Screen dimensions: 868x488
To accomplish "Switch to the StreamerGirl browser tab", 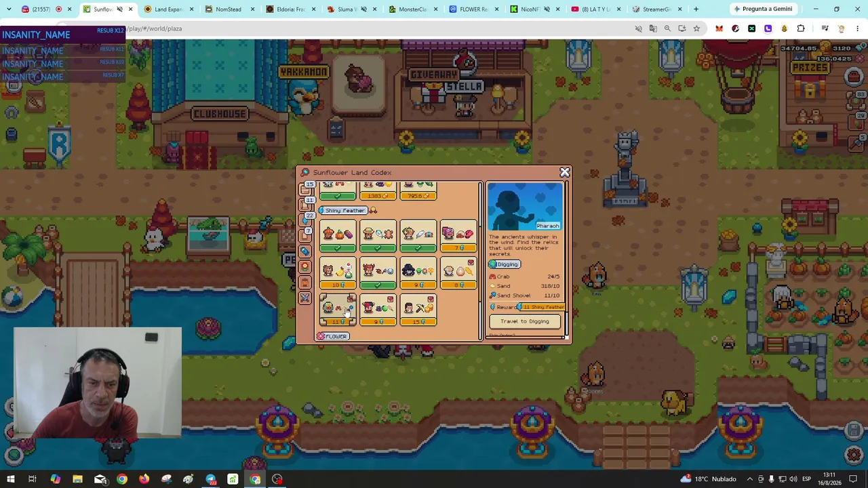I will click(656, 9).
